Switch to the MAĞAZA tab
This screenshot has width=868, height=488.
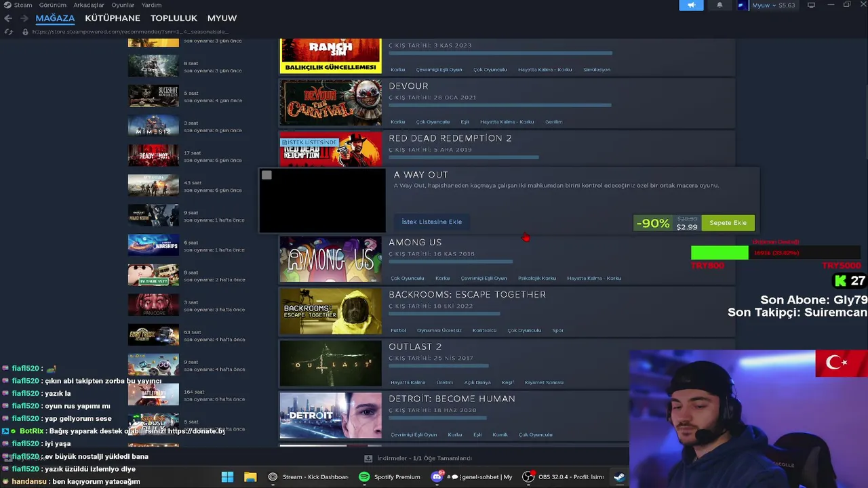tap(55, 18)
